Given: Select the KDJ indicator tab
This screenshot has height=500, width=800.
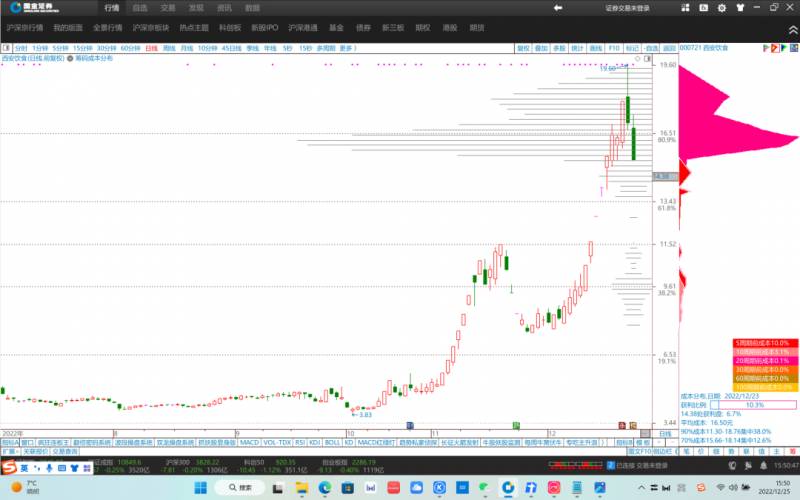Looking at the screenshot, I should pos(315,442).
